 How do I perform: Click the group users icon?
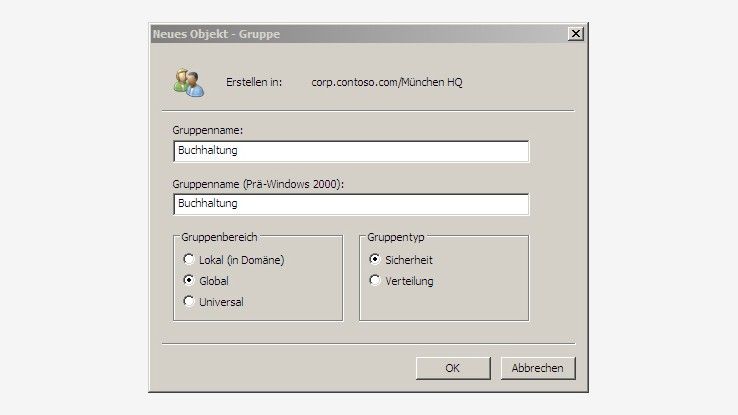pos(188,82)
